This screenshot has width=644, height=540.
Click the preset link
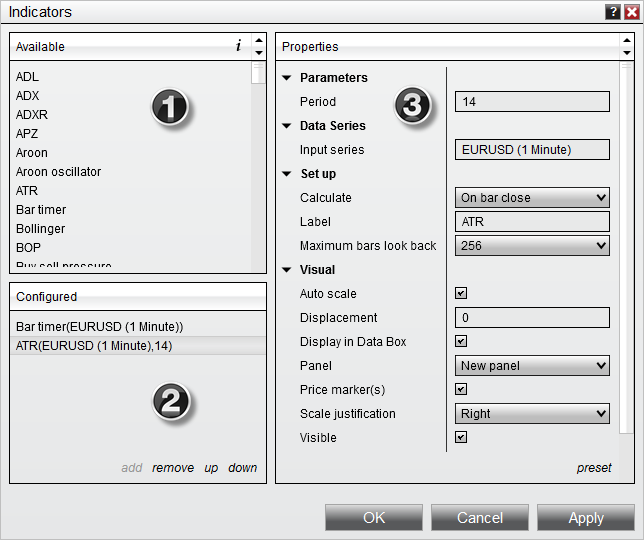[594, 468]
